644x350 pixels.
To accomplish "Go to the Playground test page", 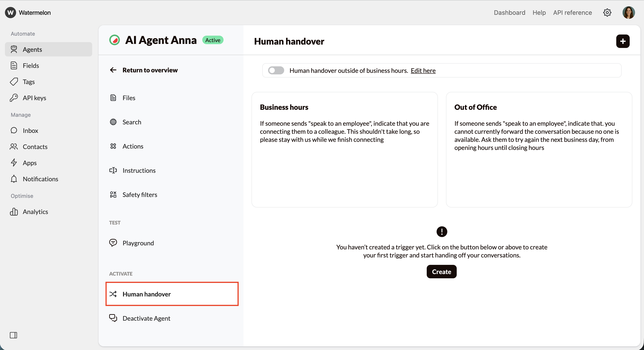I will pyautogui.click(x=138, y=243).
